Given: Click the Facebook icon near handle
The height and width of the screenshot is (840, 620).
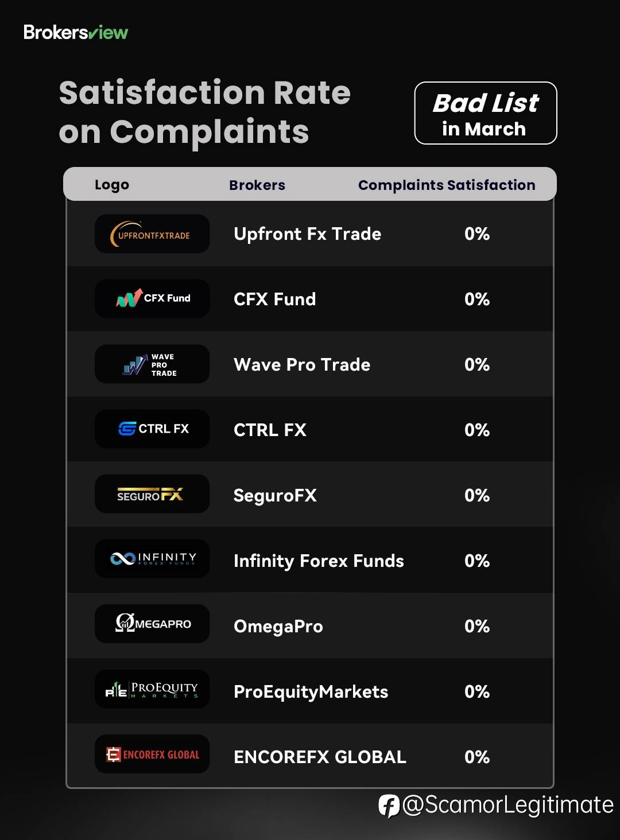Looking at the screenshot, I should tap(389, 806).
